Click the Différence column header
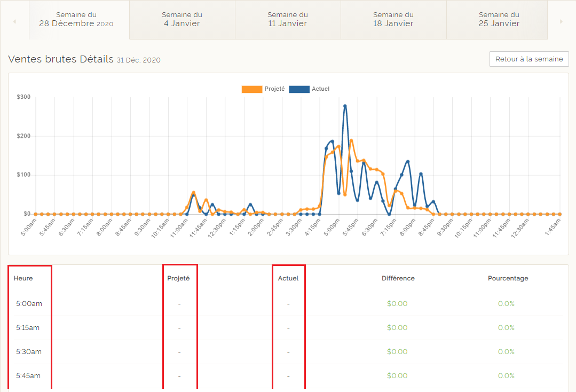 tap(398, 278)
